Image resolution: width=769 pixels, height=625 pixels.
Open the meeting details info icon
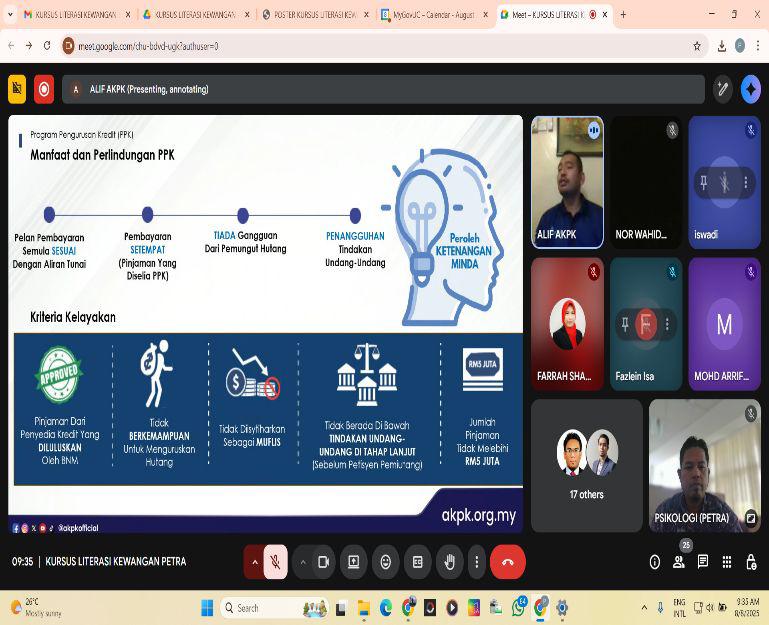655,562
